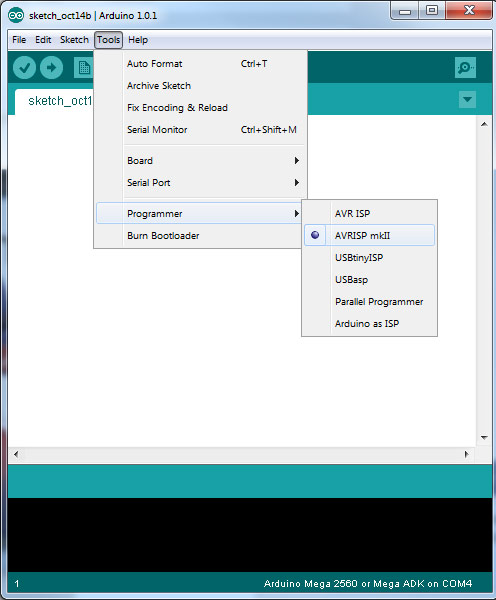Expand the Serial Port submenu
This screenshot has height=600, width=496.
click(201, 183)
